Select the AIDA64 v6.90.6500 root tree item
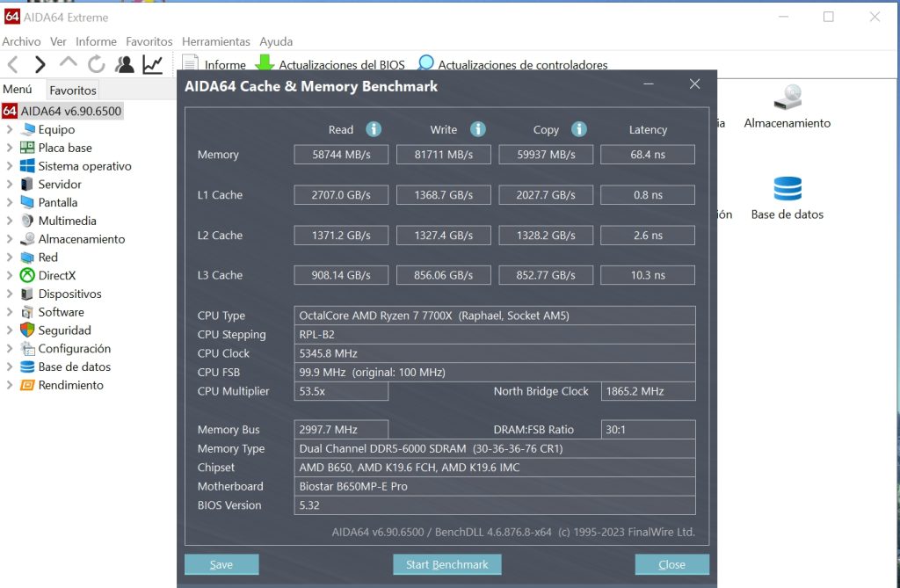The height and width of the screenshot is (588, 900). tap(71, 111)
